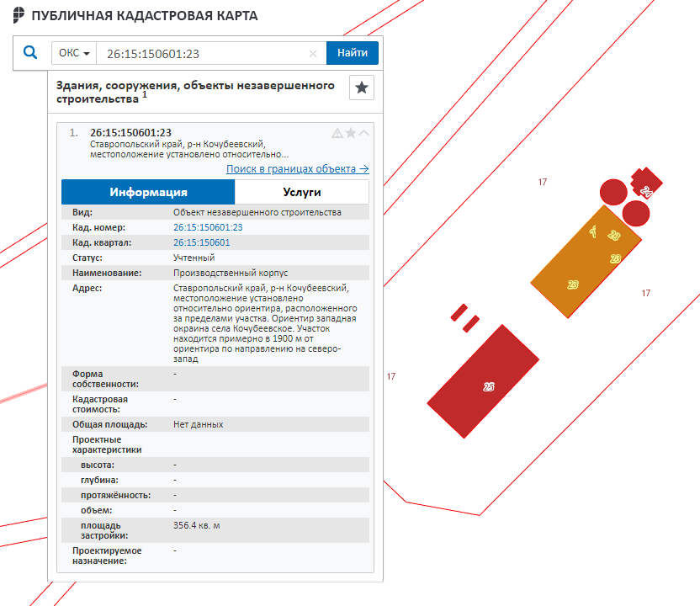Click the cadastral number search field

tap(200, 53)
